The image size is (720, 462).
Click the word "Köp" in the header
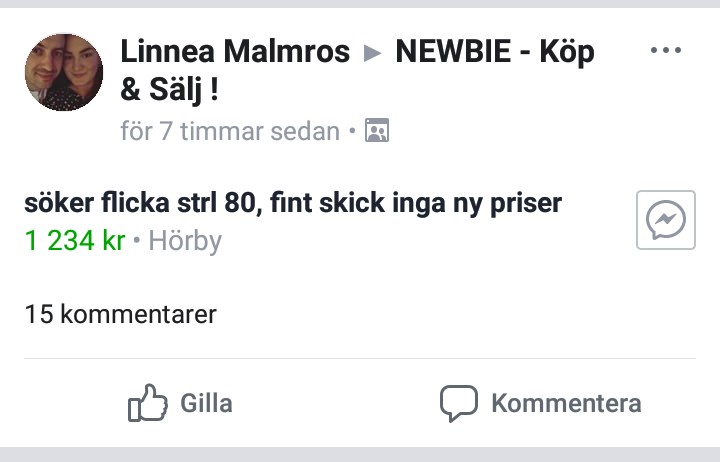[566, 52]
